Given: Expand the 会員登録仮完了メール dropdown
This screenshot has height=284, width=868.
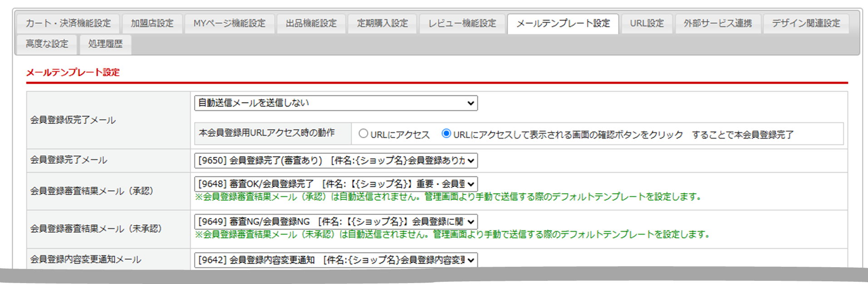Looking at the screenshot, I should [336, 103].
